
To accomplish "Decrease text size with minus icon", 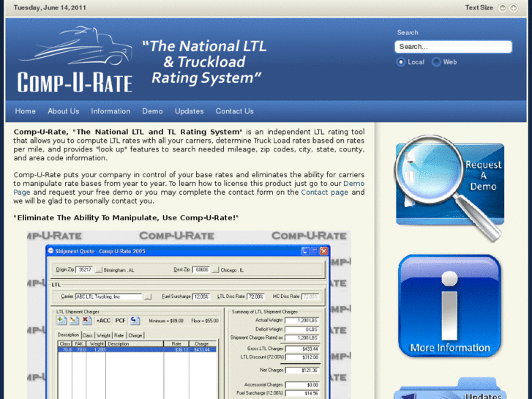I will [503, 8].
